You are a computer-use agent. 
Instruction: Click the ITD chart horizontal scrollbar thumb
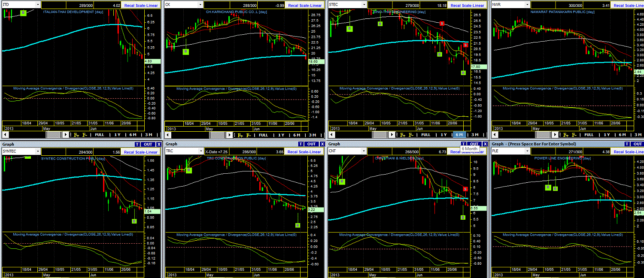(x=53, y=135)
